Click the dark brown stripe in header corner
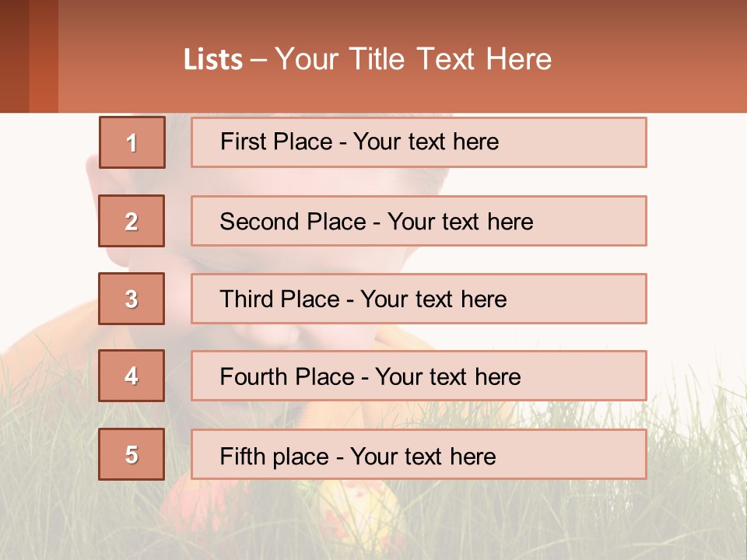 14,56
